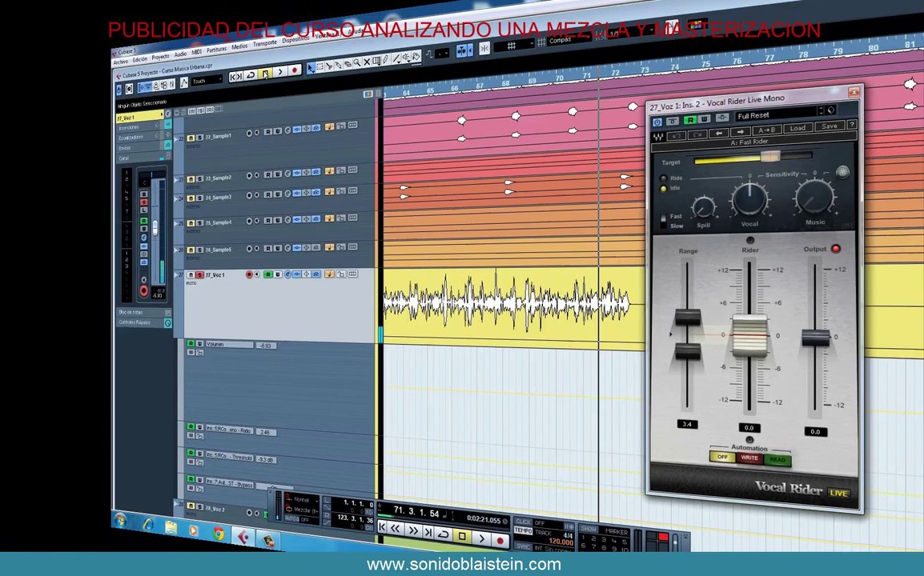Click the Vocal Rider Output fader
Image resolution: width=924 pixels, height=576 pixels.
(x=815, y=338)
